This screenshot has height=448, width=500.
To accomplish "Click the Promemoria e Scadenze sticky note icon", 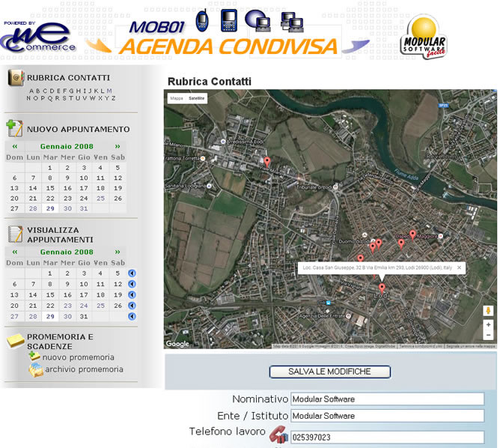I will pos(15,341).
